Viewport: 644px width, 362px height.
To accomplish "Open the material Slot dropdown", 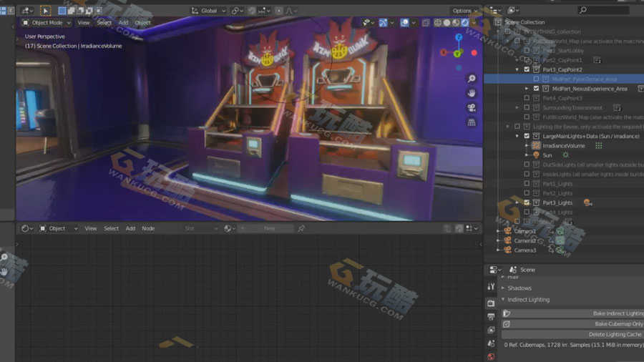I will pyautogui.click(x=200, y=228).
